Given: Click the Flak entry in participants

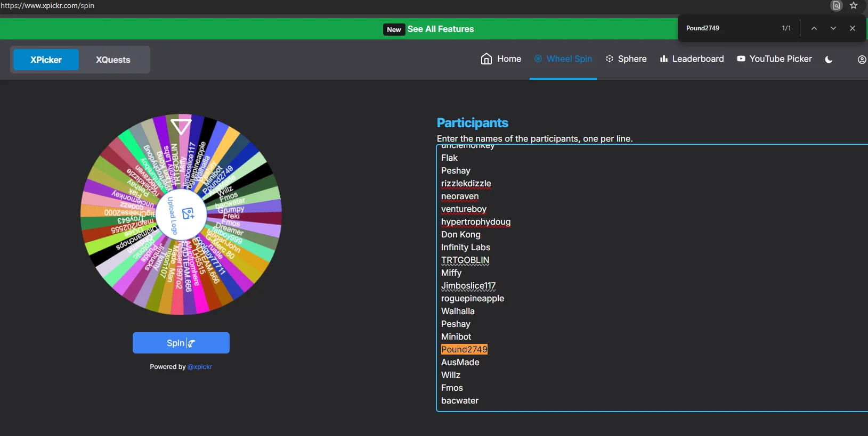Looking at the screenshot, I should [x=449, y=158].
